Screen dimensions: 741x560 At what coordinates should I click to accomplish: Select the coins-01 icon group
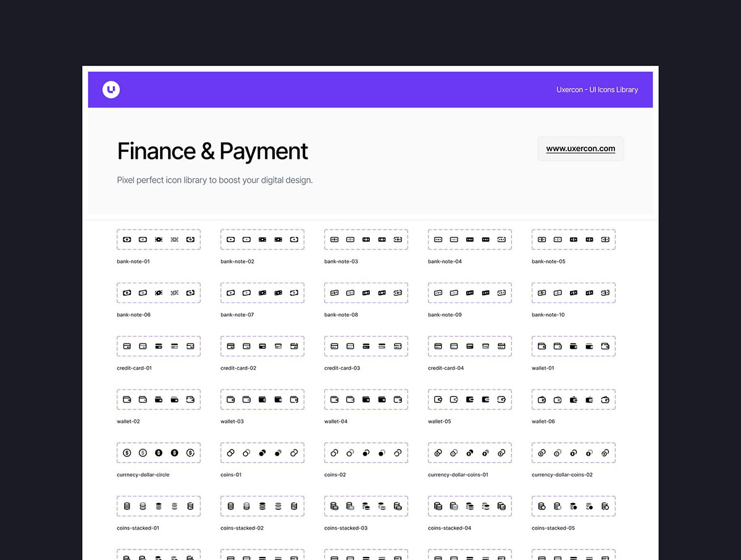coord(262,453)
